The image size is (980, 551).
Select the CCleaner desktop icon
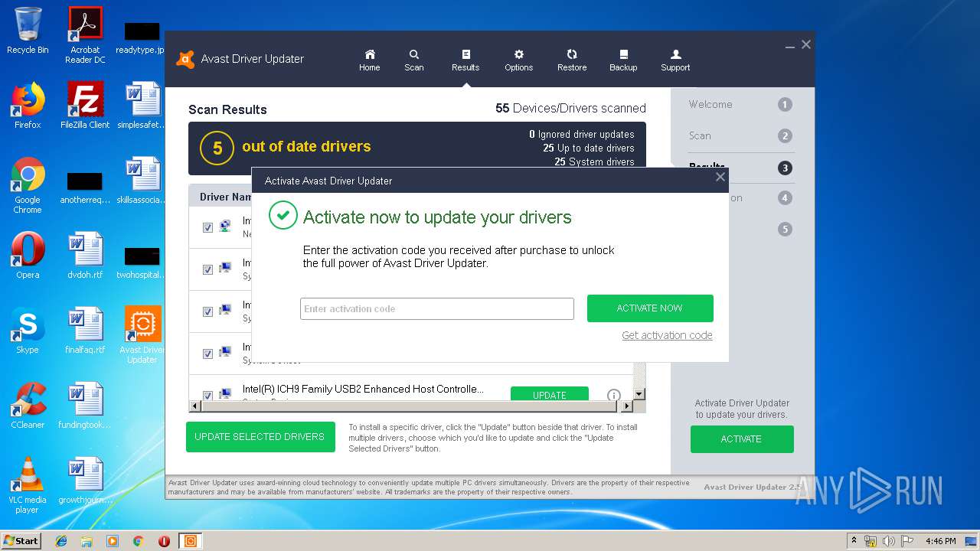tap(28, 406)
